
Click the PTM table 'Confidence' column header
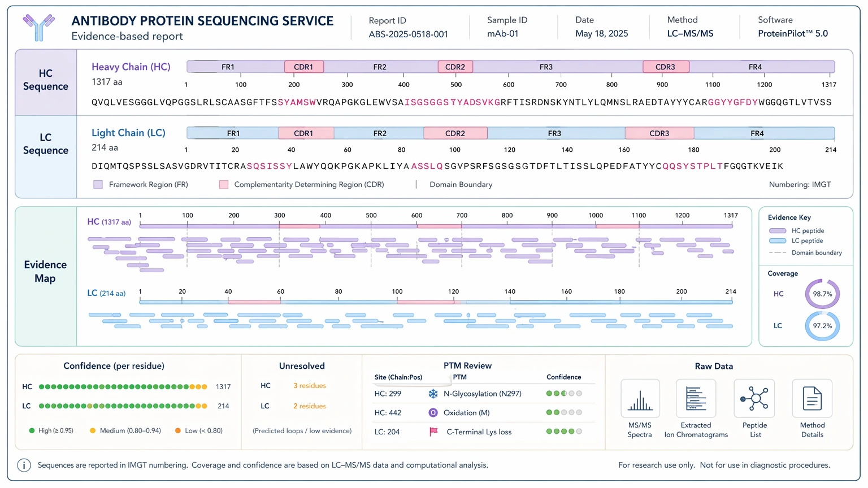point(563,377)
